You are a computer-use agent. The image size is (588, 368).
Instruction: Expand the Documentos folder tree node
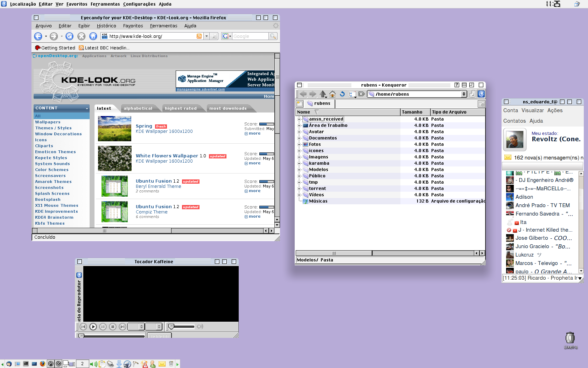(x=299, y=138)
